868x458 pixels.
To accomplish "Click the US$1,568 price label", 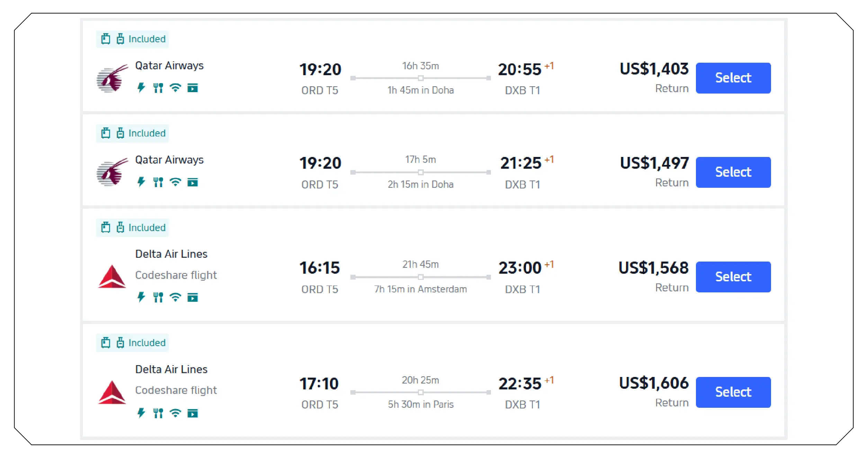I will [x=653, y=268].
